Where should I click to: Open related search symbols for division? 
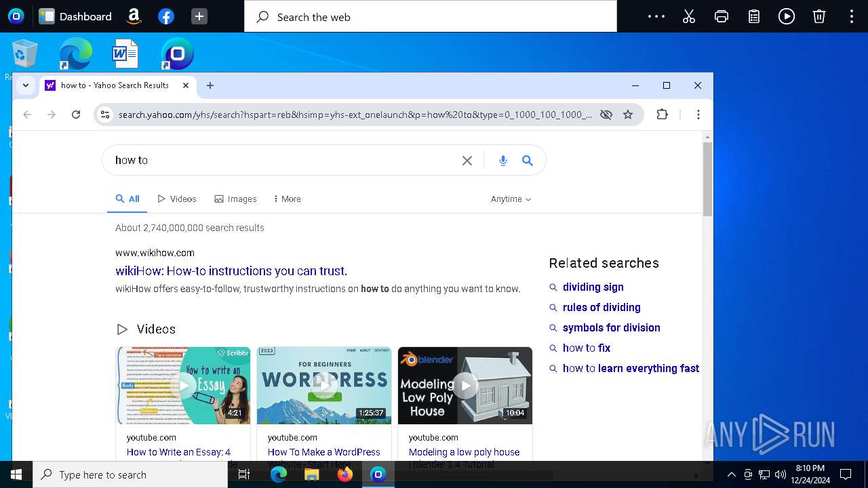point(612,328)
